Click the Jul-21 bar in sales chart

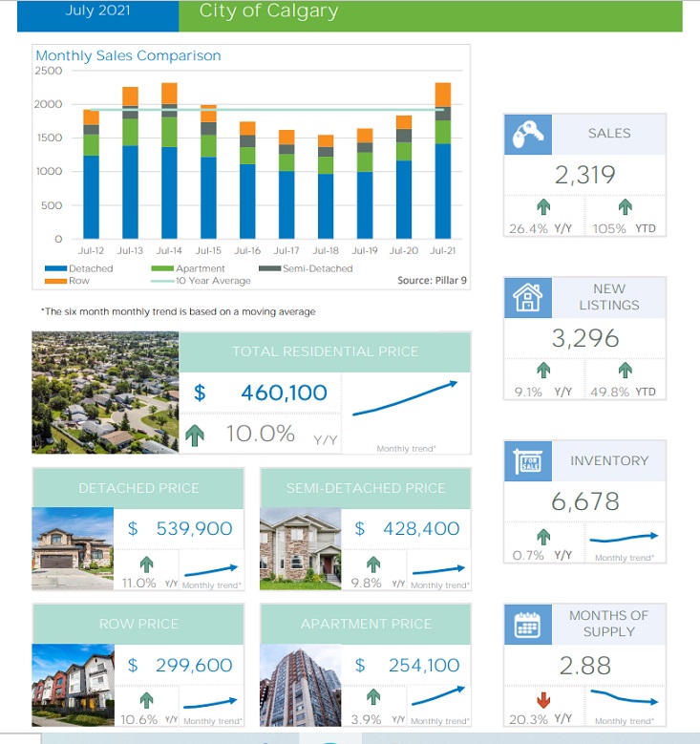coord(442,160)
